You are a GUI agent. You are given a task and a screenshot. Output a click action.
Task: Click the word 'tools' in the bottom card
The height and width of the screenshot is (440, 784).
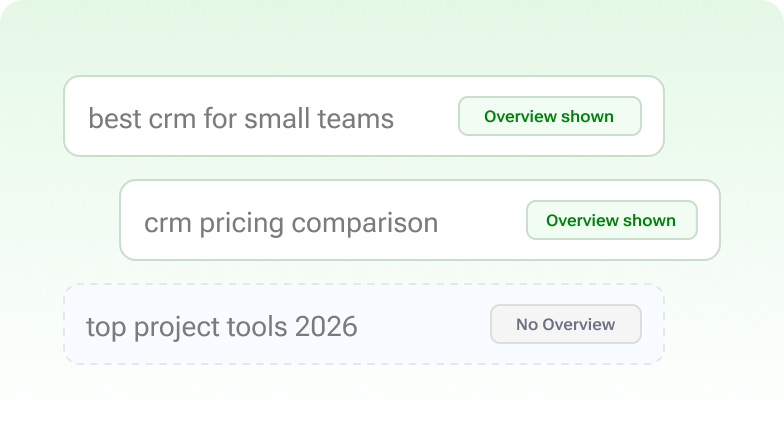pos(257,326)
